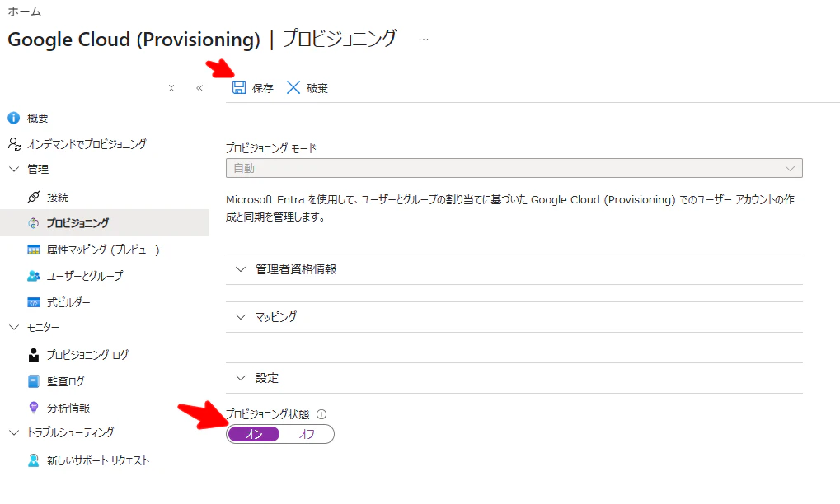
Task: Click the 新しいサポート リクエスト support icon
Action: pos(33,460)
